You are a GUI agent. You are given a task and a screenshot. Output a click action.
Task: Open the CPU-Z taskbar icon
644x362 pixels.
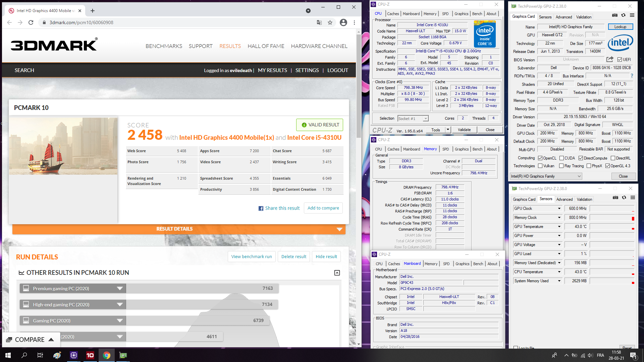point(74,355)
